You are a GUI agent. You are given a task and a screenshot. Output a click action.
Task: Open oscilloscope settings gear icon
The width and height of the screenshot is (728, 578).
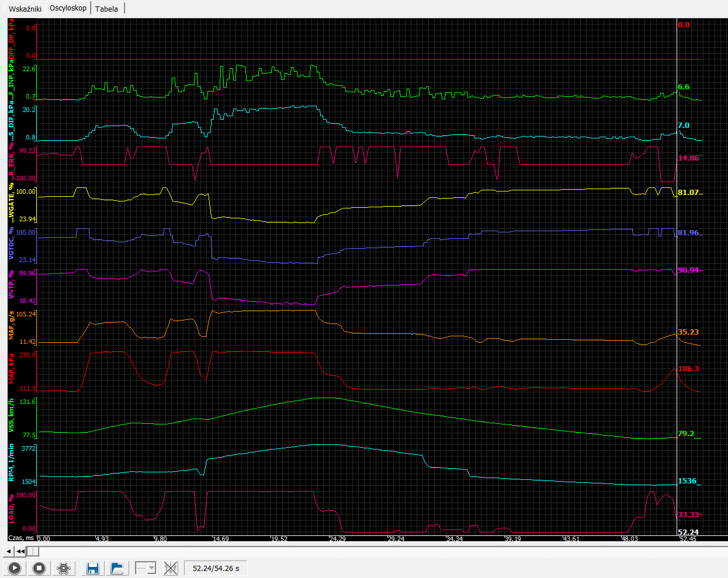pos(64,568)
